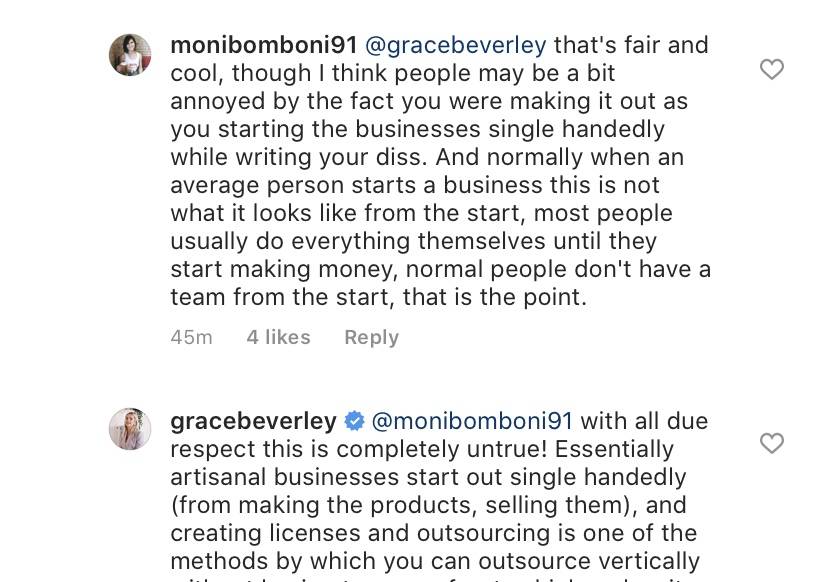
Task: Like monibomboni91's comment with the heart
Action: [x=771, y=69]
